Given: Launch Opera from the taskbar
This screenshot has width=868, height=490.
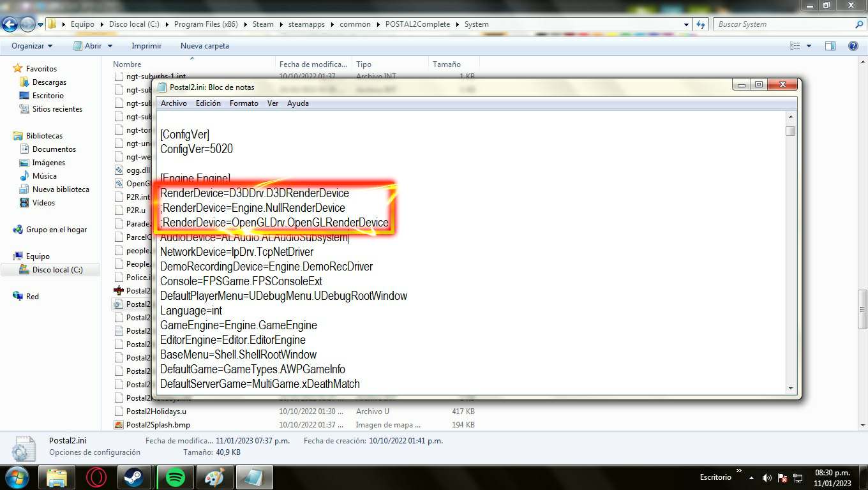Looking at the screenshot, I should 96,477.
